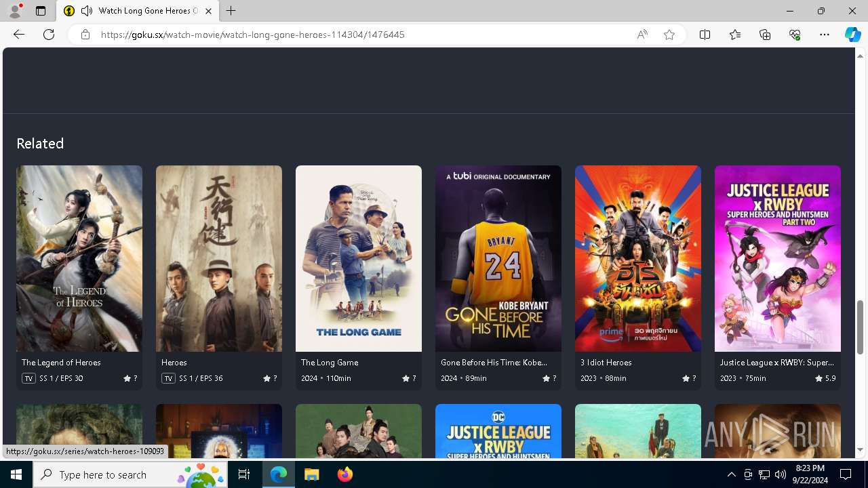Open Split screen icon
The width and height of the screenshot is (868, 488).
coord(705,35)
